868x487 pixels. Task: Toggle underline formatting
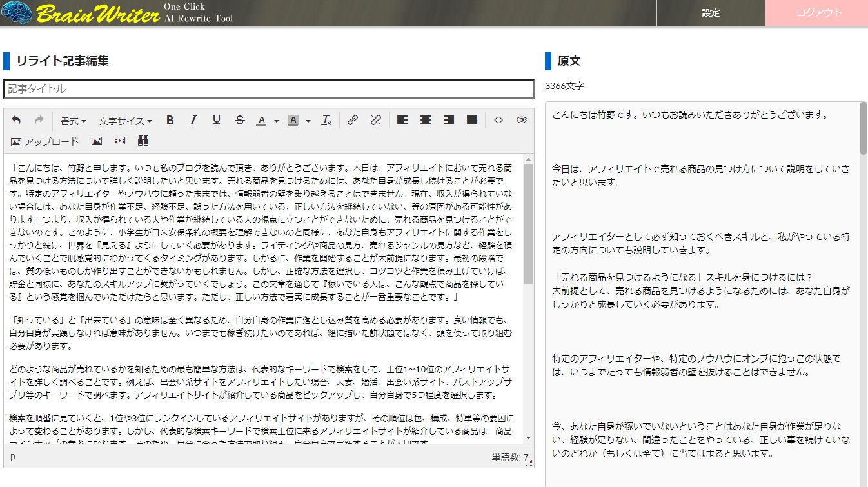tap(217, 121)
